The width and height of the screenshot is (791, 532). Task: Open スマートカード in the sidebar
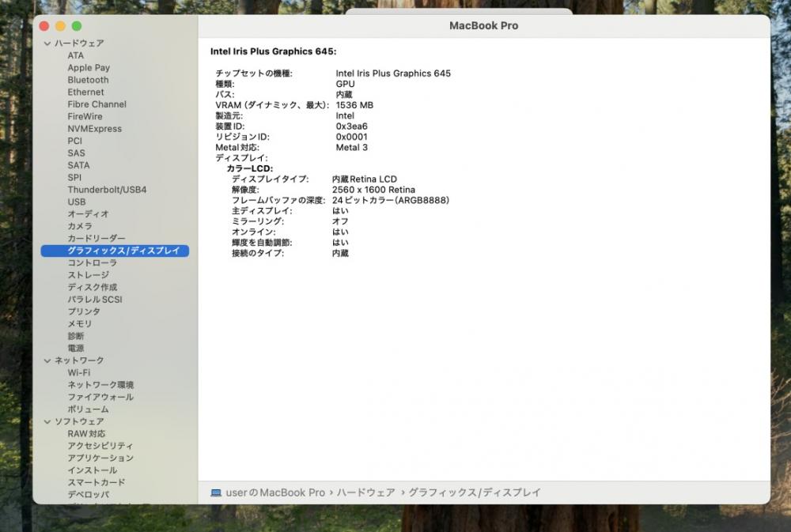pos(97,482)
